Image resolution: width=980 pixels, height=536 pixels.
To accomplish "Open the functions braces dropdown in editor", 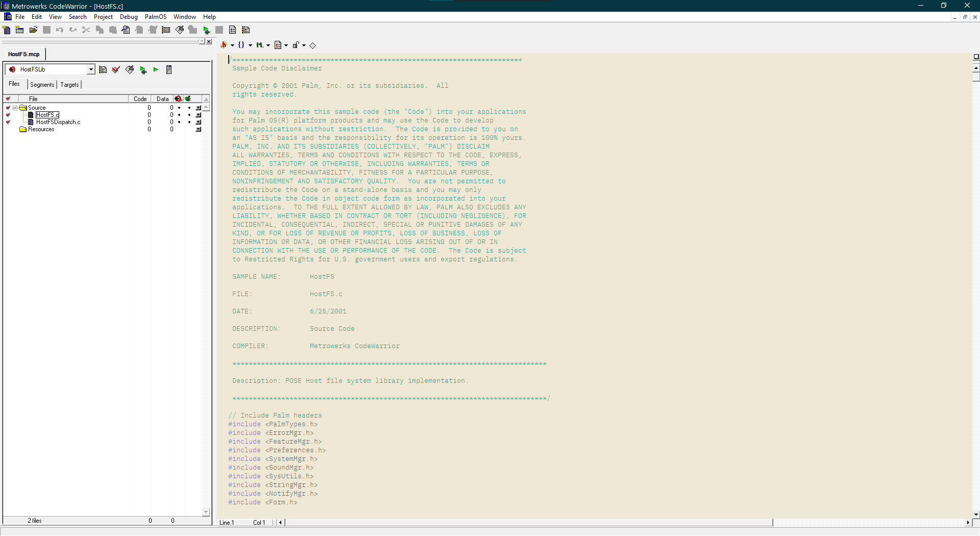I will (x=251, y=45).
